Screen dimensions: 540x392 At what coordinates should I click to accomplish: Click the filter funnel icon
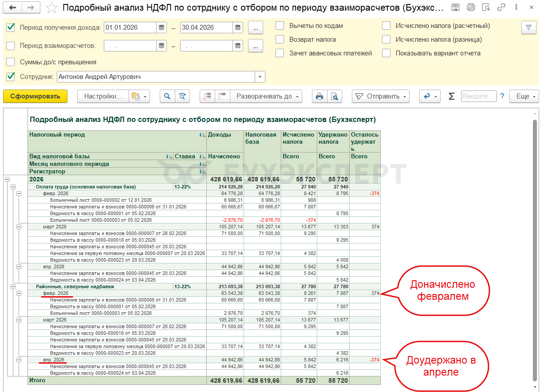pyautogui.click(x=528, y=27)
